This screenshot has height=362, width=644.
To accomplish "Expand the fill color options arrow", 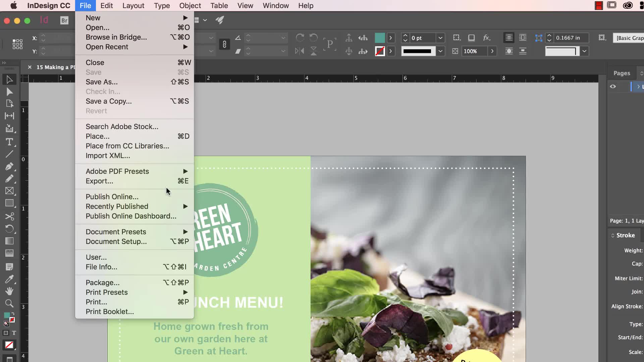I will pyautogui.click(x=391, y=38).
